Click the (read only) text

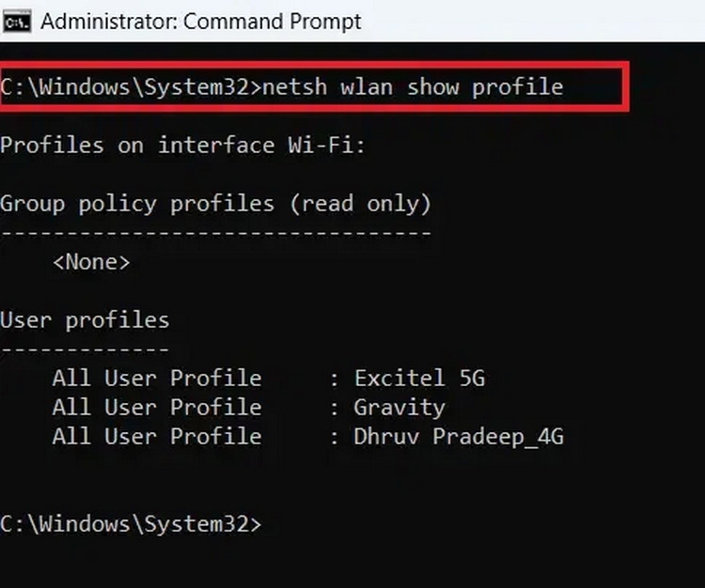pyautogui.click(x=360, y=204)
